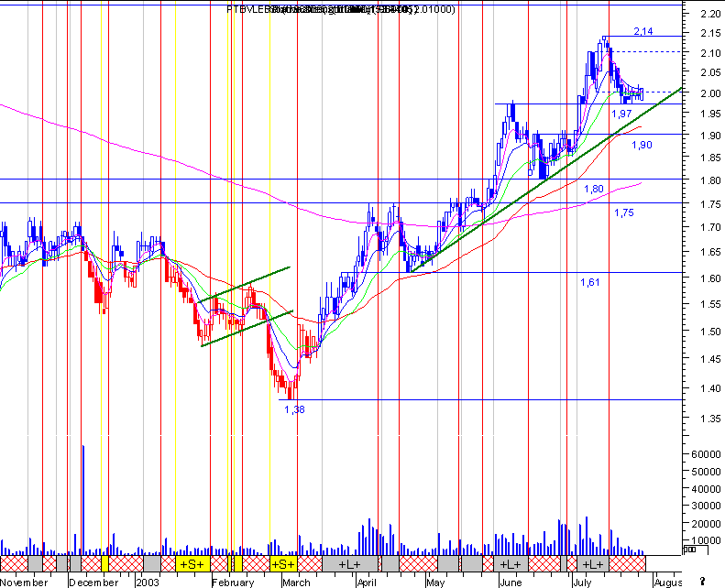
Task: Click the 1,38 low level annotation
Action: pos(294,409)
